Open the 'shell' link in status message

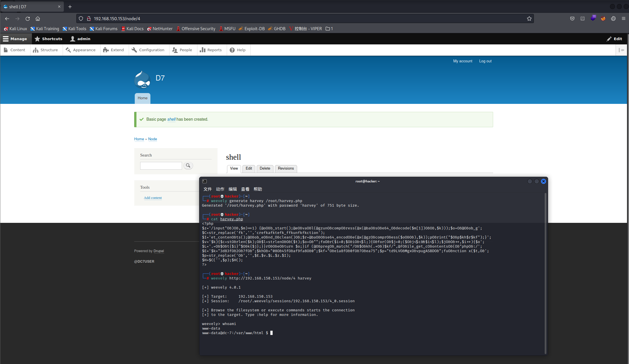171,119
